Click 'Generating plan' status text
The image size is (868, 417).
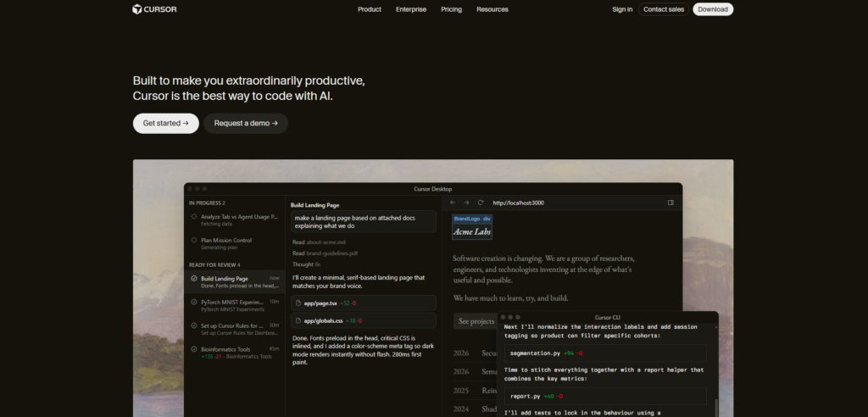[220, 247]
